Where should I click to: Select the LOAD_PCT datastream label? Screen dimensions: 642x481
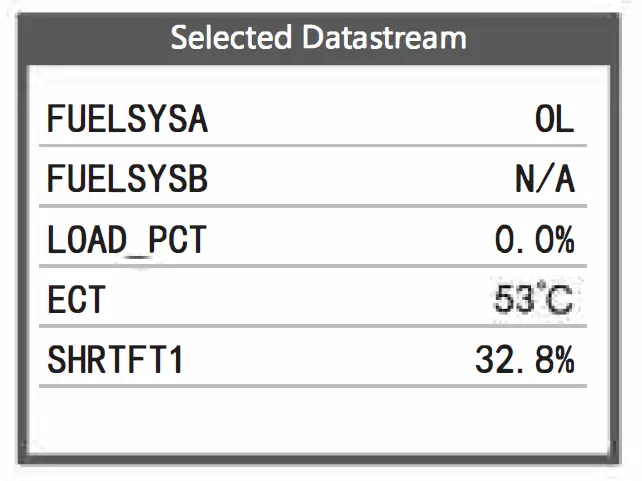(126, 240)
